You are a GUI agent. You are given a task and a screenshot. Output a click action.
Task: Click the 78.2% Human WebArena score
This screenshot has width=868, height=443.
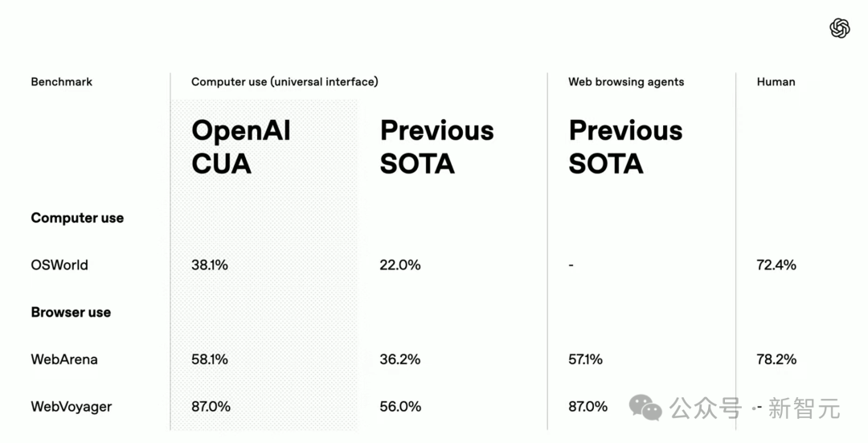(776, 359)
